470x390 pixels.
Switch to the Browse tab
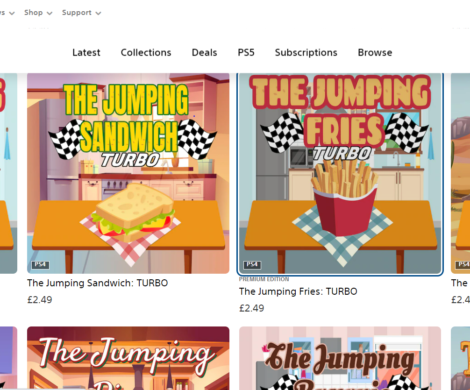pos(375,52)
